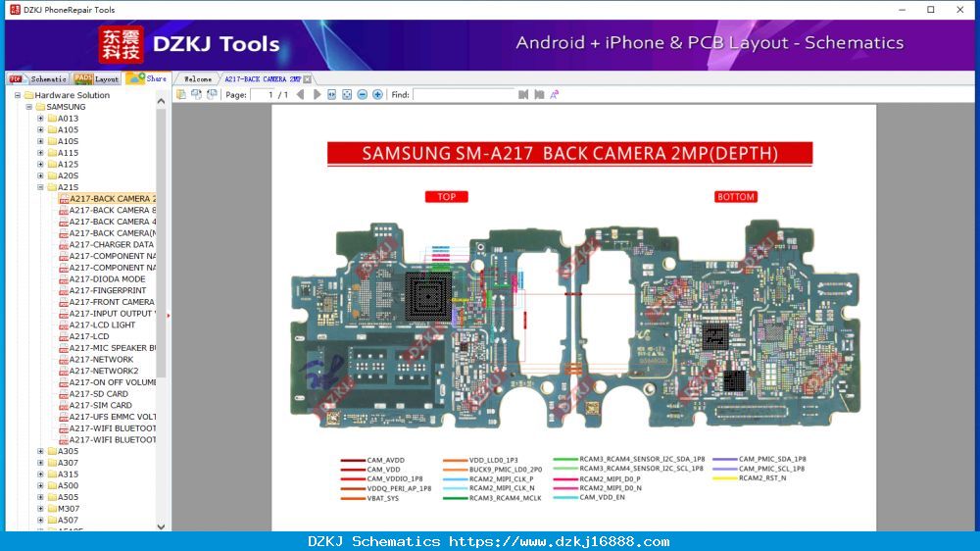Screen dimensions: 980x551
Task: Open A217-MIC SPEAKER file
Action: [x=113, y=348]
